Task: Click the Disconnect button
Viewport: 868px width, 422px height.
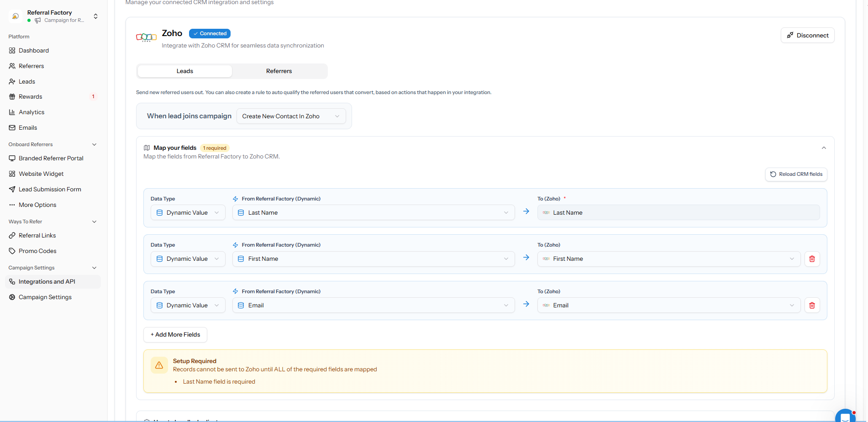Action: click(807, 36)
